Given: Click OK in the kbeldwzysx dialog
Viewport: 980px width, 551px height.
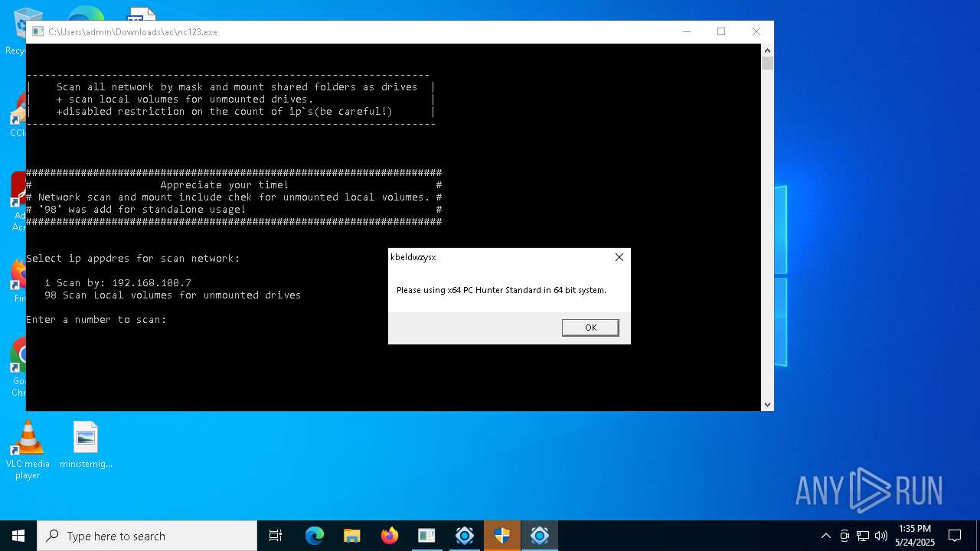Looking at the screenshot, I should (x=590, y=328).
